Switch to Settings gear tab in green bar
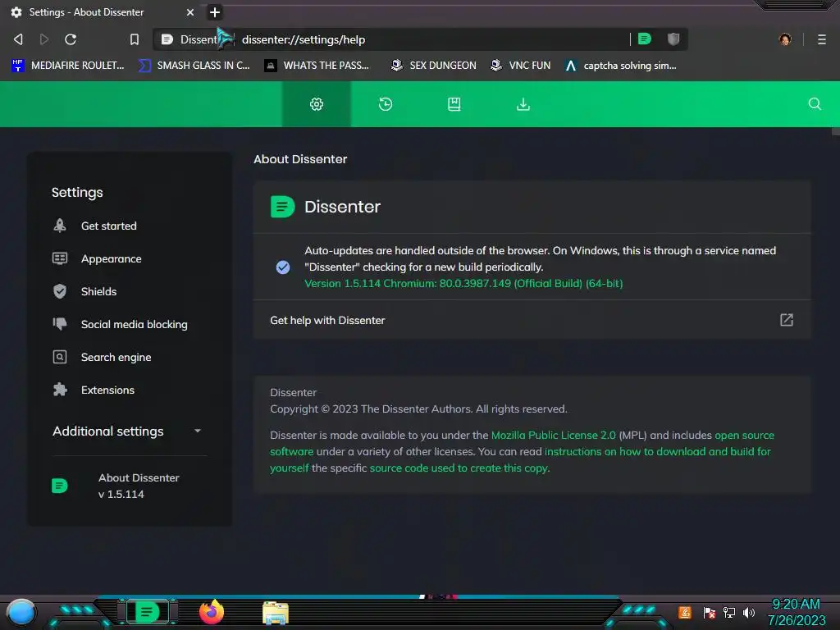The height and width of the screenshot is (630, 840). coord(317,104)
